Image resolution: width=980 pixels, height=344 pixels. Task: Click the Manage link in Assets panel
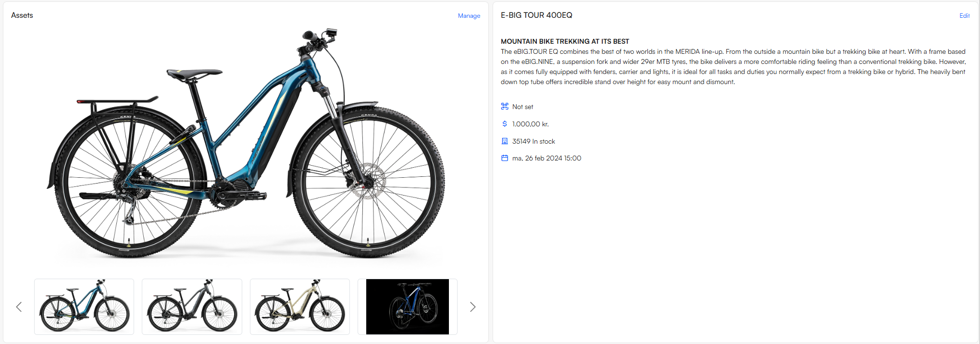[x=469, y=16]
